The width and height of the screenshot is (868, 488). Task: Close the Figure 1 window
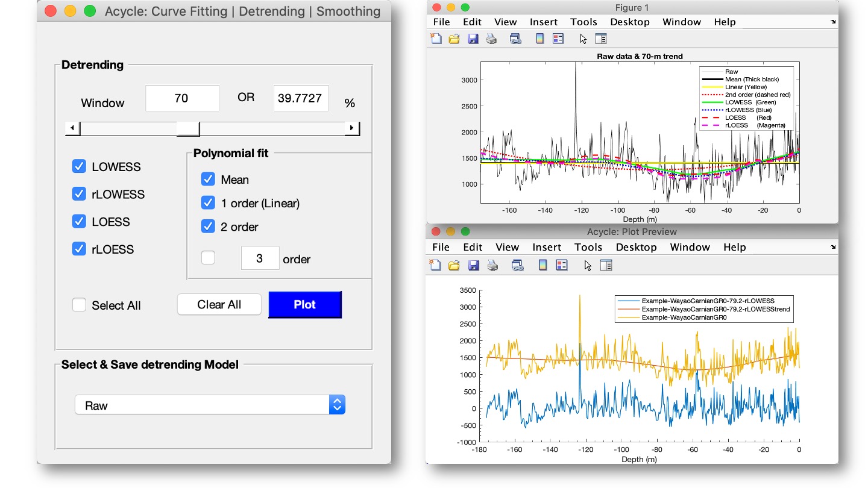[435, 7]
